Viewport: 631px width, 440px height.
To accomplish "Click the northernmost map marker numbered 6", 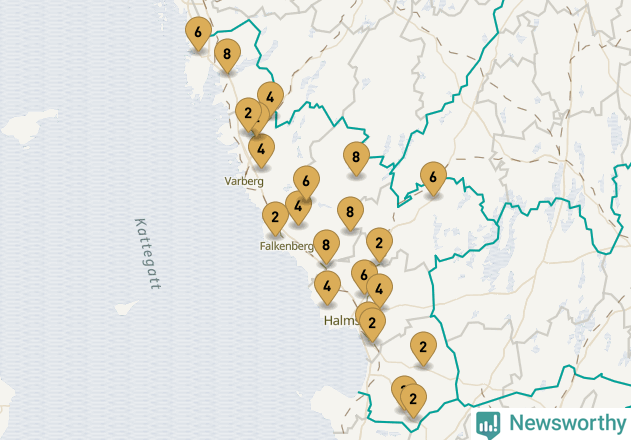I will coord(198,32).
